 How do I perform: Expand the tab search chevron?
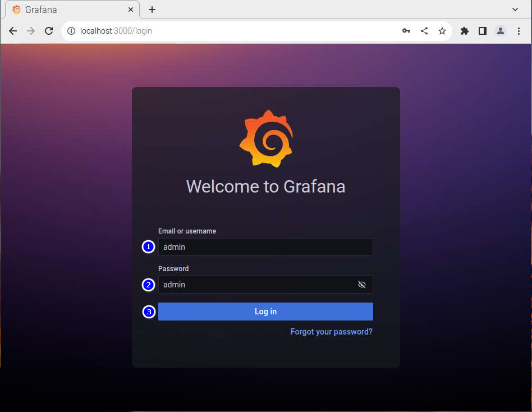[x=515, y=10]
